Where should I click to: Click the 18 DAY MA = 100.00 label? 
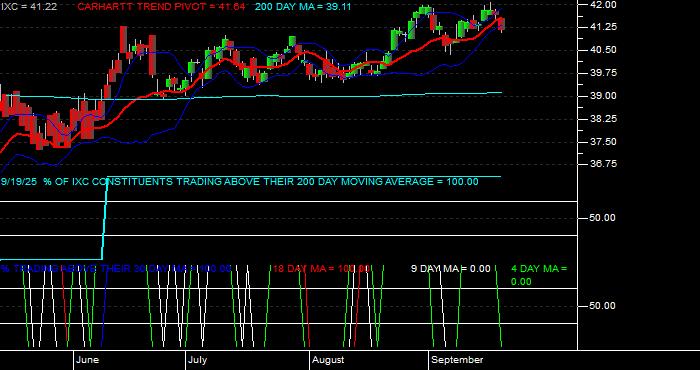321,269
